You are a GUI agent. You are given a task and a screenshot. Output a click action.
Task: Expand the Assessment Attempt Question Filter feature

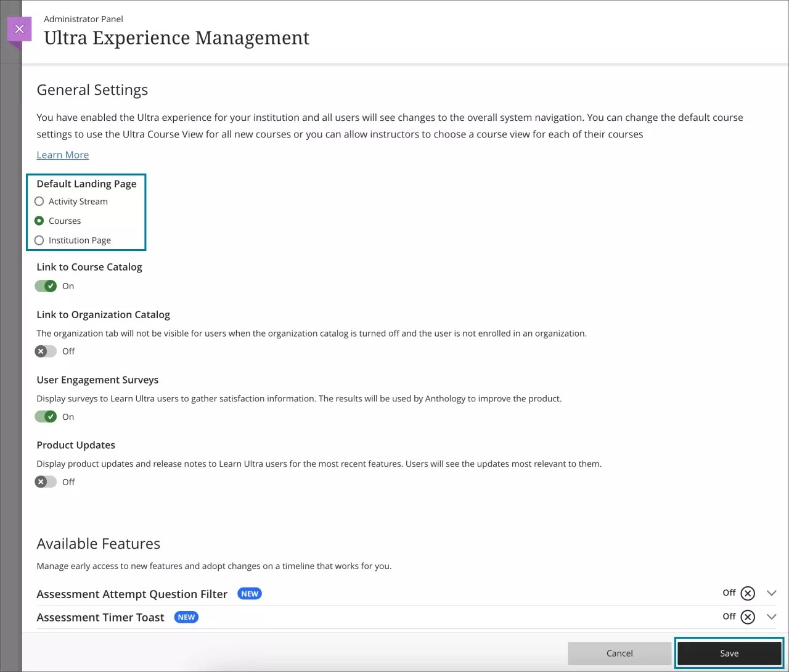(x=772, y=592)
